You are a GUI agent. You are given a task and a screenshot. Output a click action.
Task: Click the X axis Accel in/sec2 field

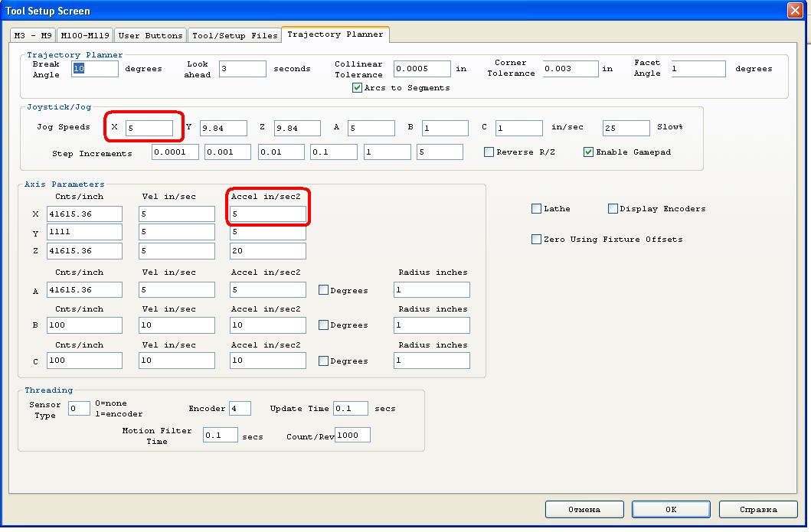(268, 214)
